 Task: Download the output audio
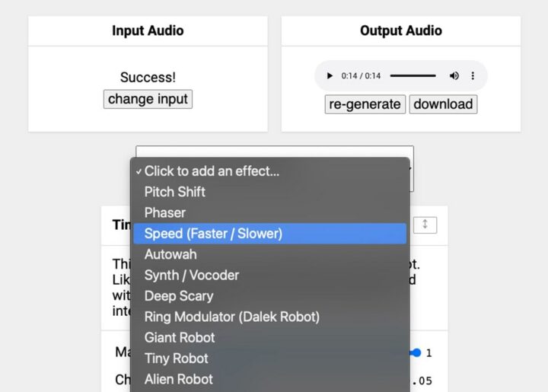pyautogui.click(x=443, y=104)
